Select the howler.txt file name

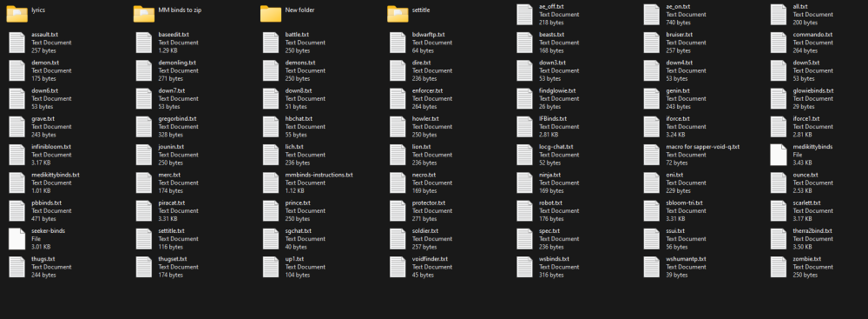[x=425, y=119]
